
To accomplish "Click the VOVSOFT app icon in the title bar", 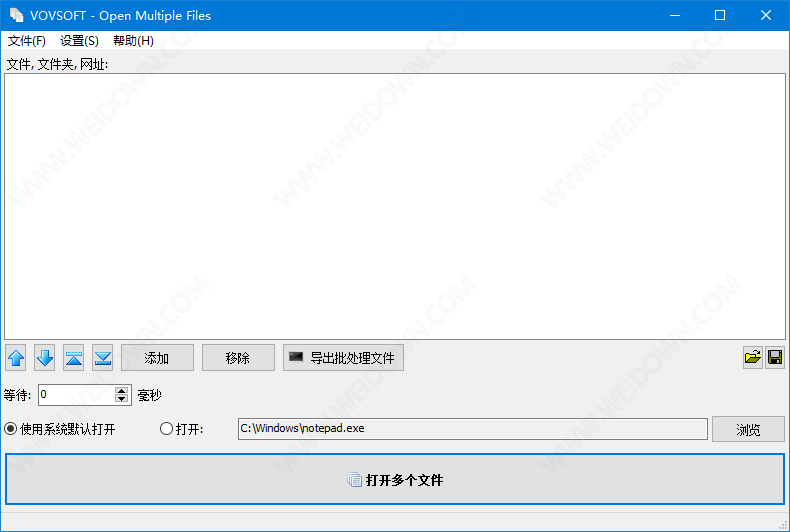I will click(16, 15).
